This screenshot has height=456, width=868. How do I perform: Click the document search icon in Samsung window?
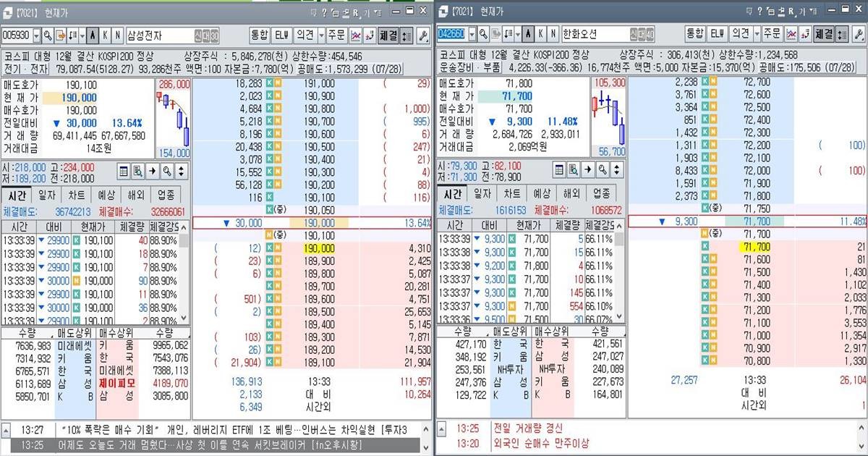[138, 171]
